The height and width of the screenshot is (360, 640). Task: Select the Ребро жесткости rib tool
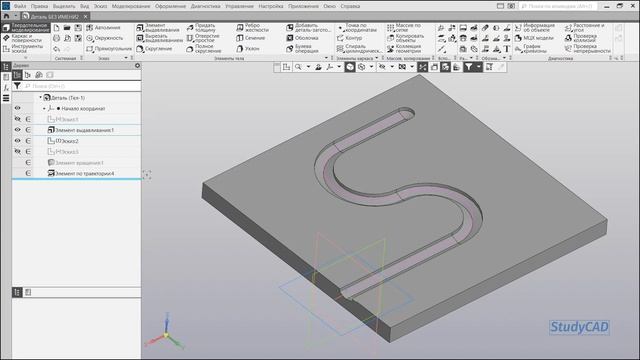(253, 27)
